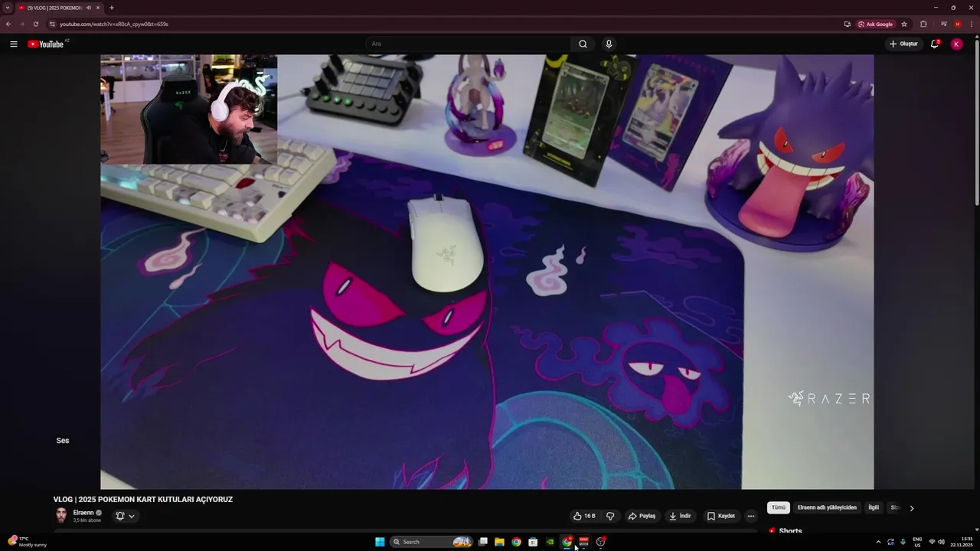Click the Windows taskbar search box

(431, 542)
